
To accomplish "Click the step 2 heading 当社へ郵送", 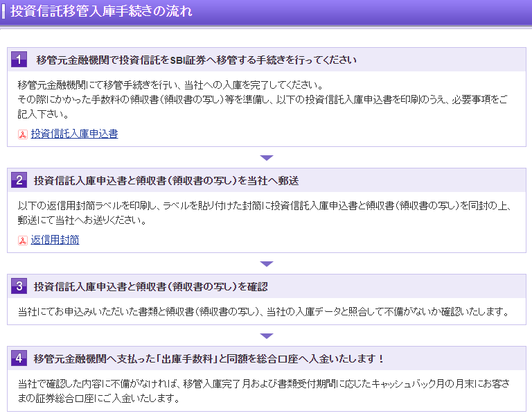I will [x=166, y=181].
